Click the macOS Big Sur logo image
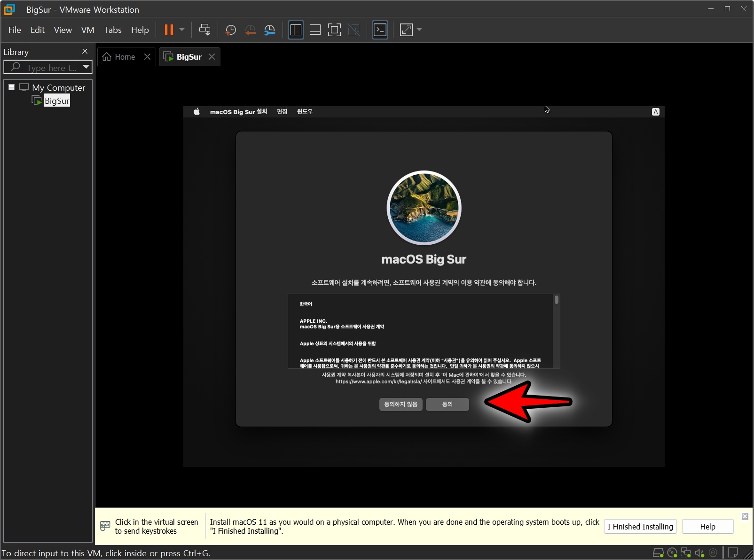Image resolution: width=754 pixels, height=560 pixels. (x=424, y=208)
